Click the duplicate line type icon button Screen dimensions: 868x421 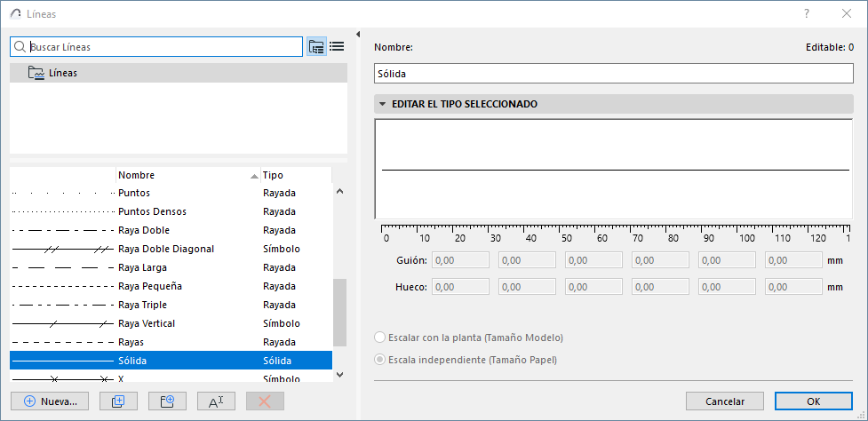point(118,401)
